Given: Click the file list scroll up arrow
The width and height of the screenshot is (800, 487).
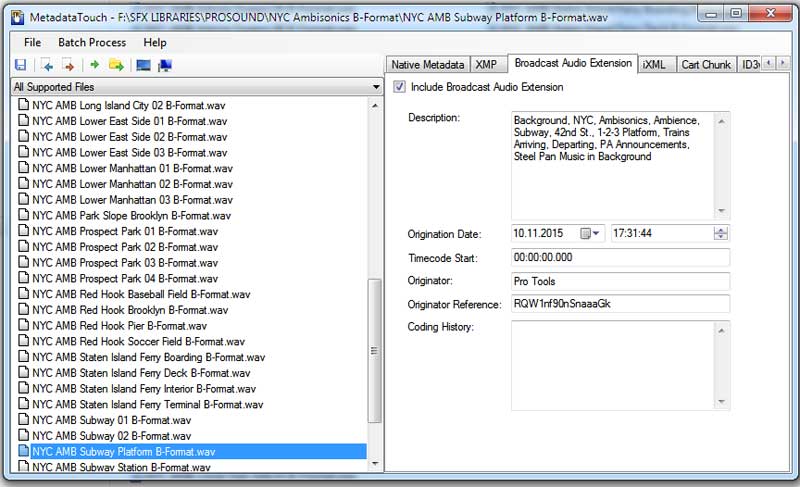Looking at the screenshot, I should [x=375, y=106].
